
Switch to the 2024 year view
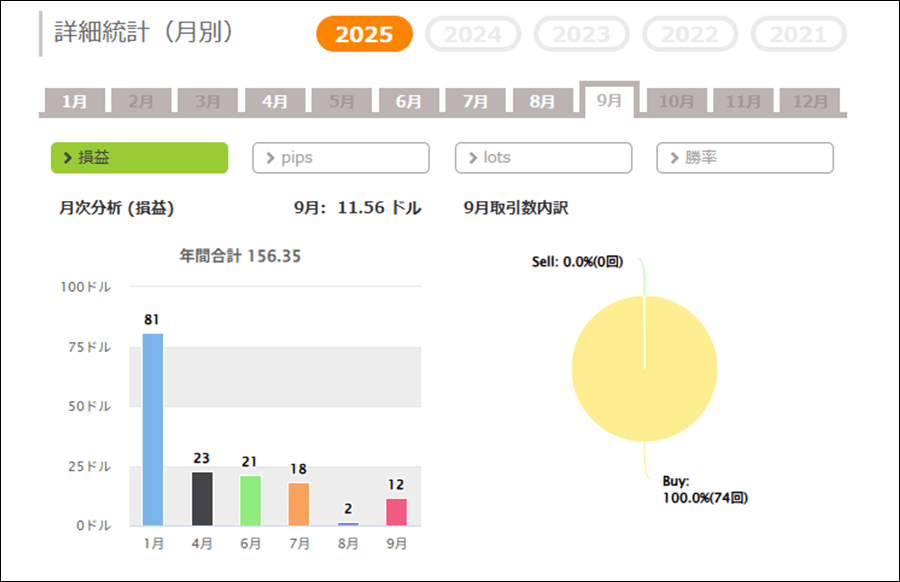coord(473,34)
